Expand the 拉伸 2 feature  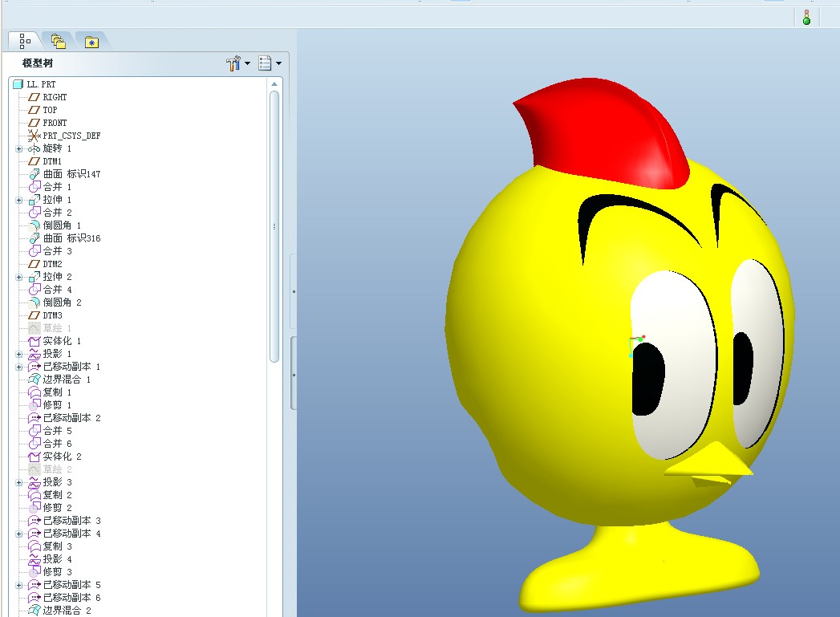click(x=18, y=278)
